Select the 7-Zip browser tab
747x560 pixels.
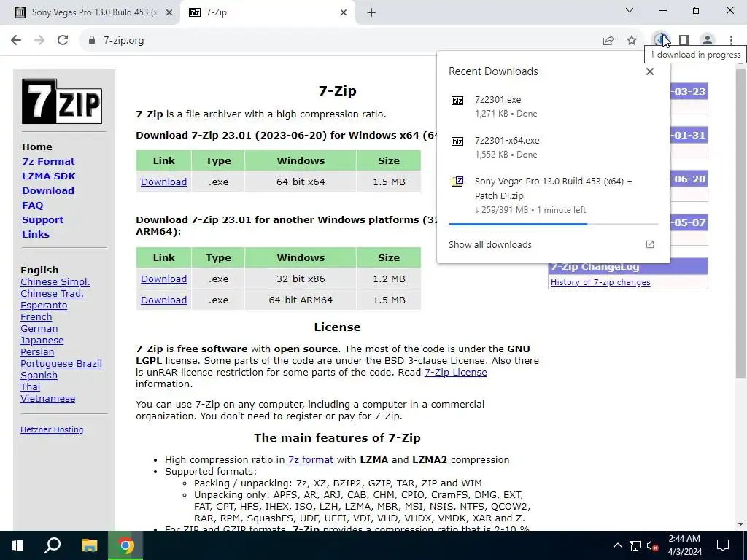(x=267, y=12)
